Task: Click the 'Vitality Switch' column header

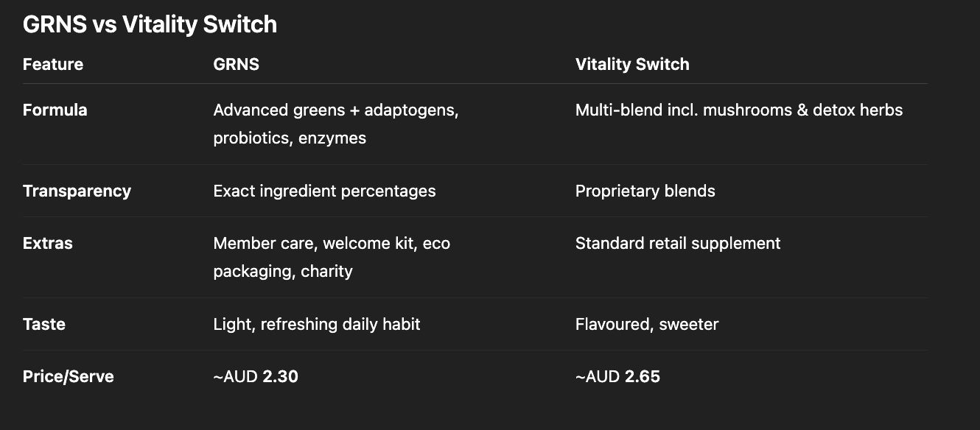Action: point(632,64)
